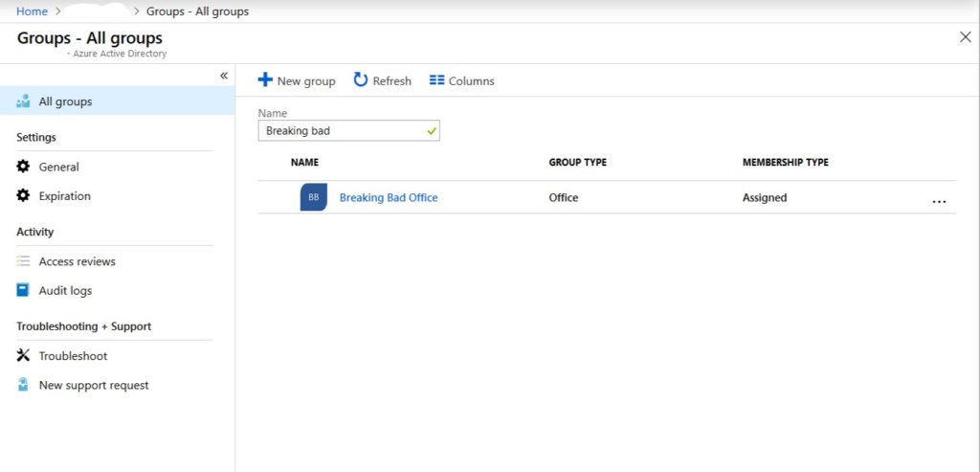The image size is (980, 472).
Task: Click the Audit logs book icon
Action: [23, 290]
